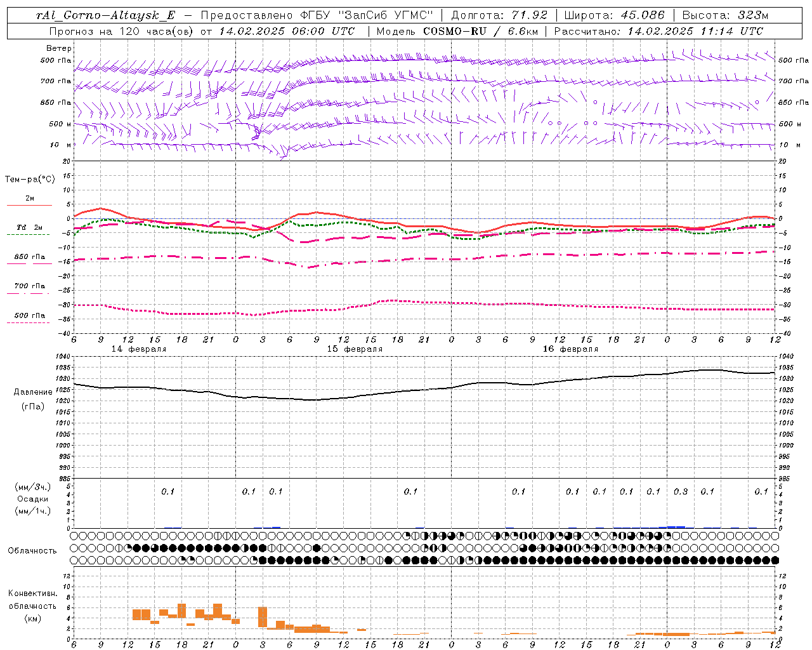Click the Высота: 323м header field
This screenshot has height=650, width=812.
click(x=725, y=16)
